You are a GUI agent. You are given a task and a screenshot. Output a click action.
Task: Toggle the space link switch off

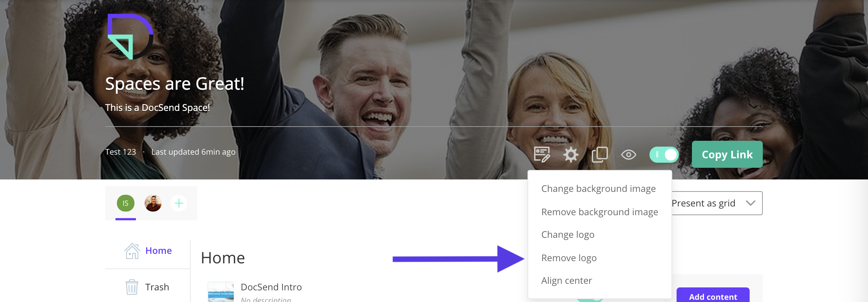664,155
